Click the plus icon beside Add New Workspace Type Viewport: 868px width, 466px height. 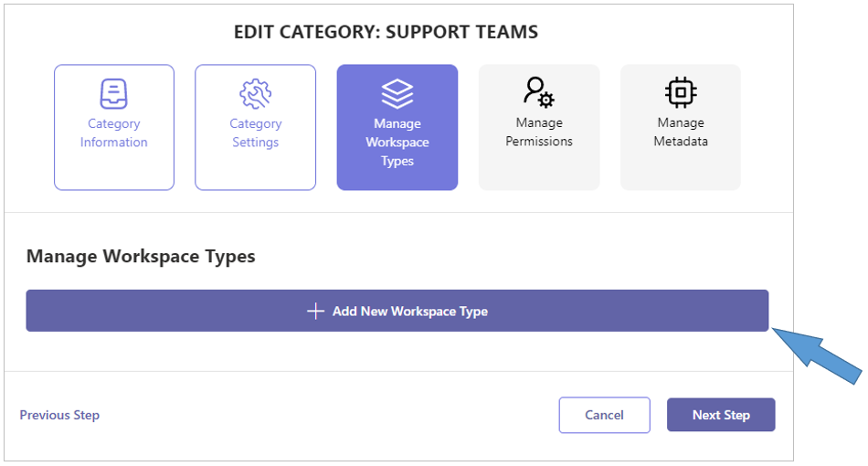click(x=315, y=311)
